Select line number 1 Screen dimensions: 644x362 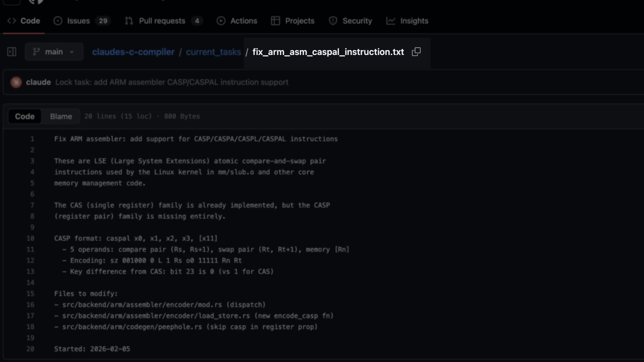(x=32, y=139)
